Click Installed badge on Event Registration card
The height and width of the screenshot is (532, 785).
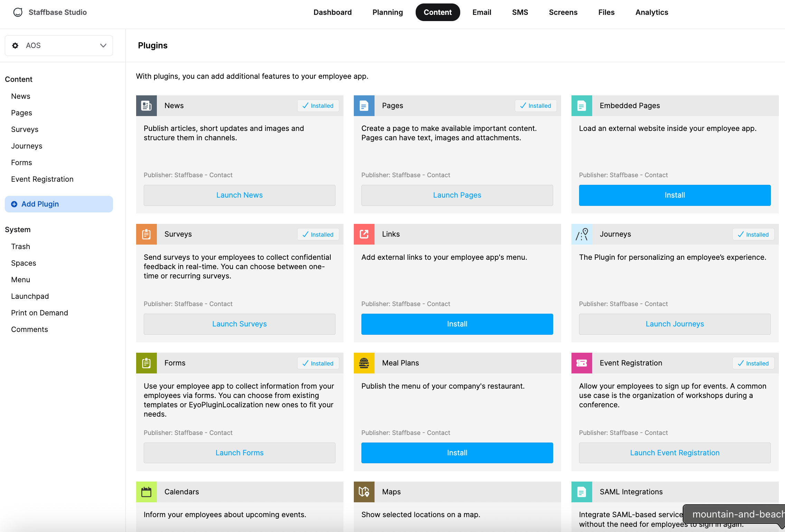[x=753, y=363]
